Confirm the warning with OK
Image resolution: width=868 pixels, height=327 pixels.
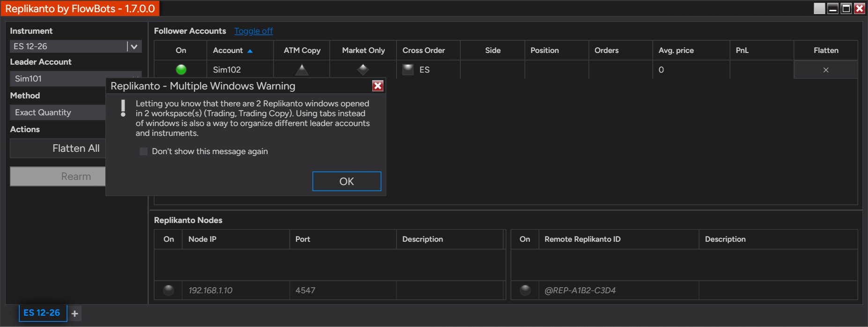click(x=346, y=181)
